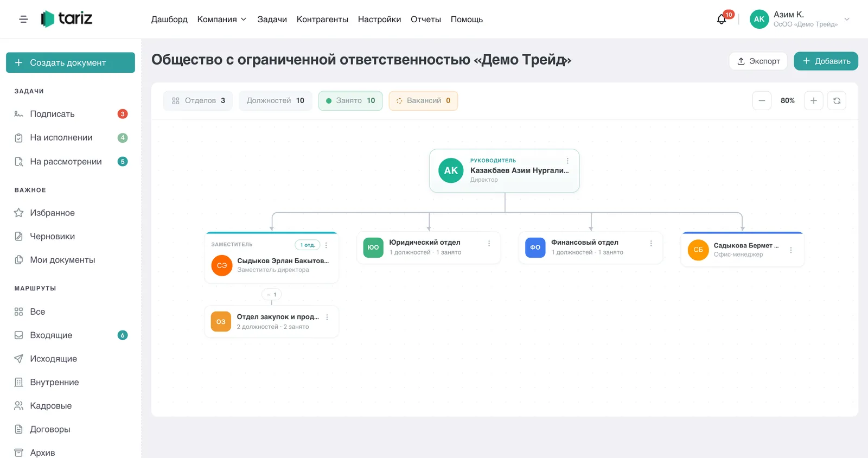Open На рассмотрении tasks
The image size is (868, 458).
tap(71, 162)
